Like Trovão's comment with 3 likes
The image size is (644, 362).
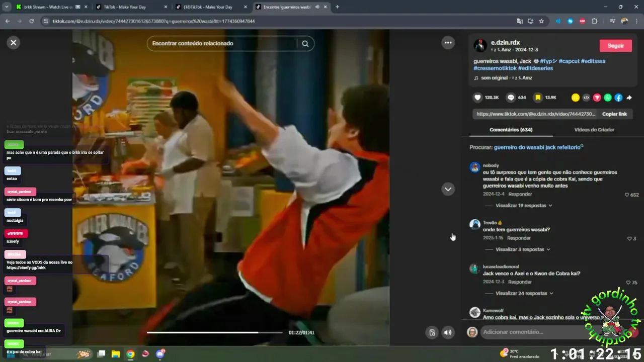pos(629,238)
